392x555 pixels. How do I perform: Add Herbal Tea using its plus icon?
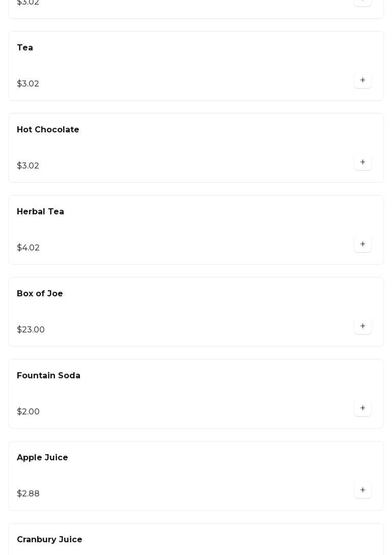coord(362,244)
